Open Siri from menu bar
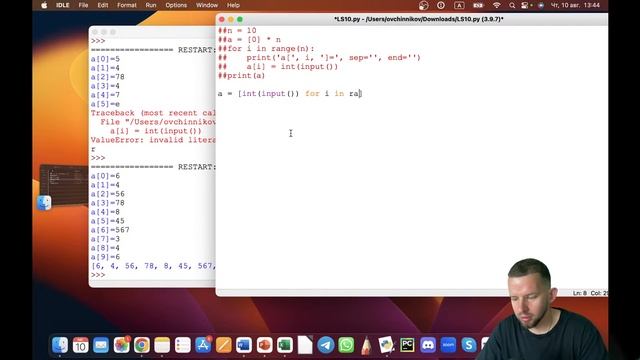The height and width of the screenshot is (360, 640). coord(541,5)
